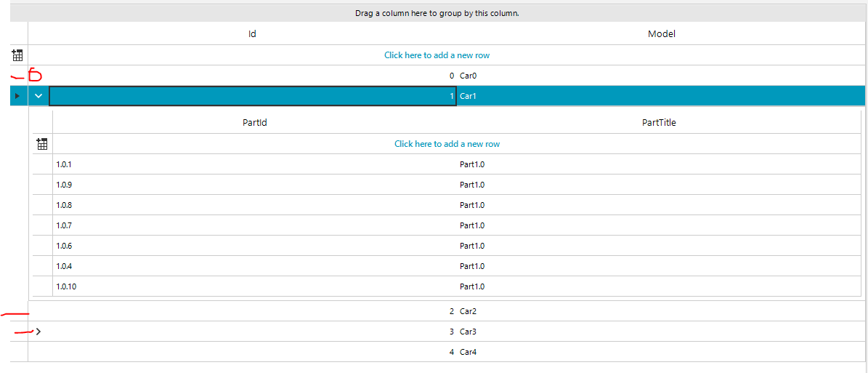Click the PartTitle cell in the 1.0.6 row
The image size is (868, 373).
point(472,246)
